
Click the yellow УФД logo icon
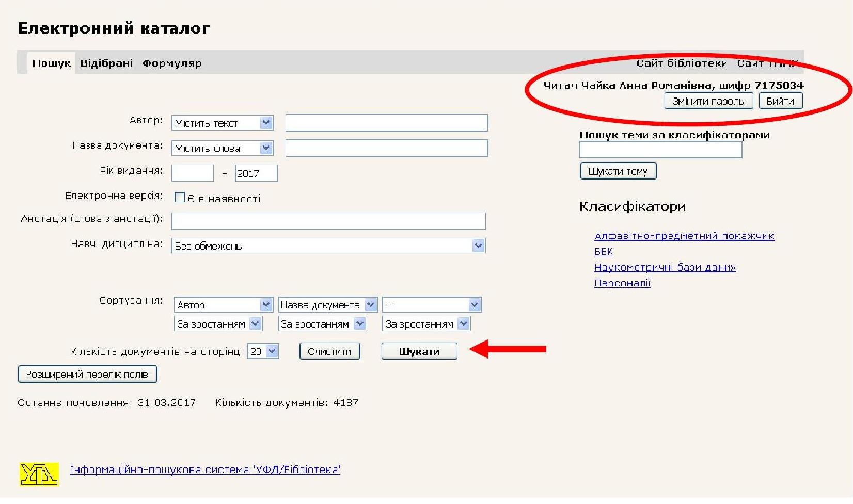click(39, 475)
